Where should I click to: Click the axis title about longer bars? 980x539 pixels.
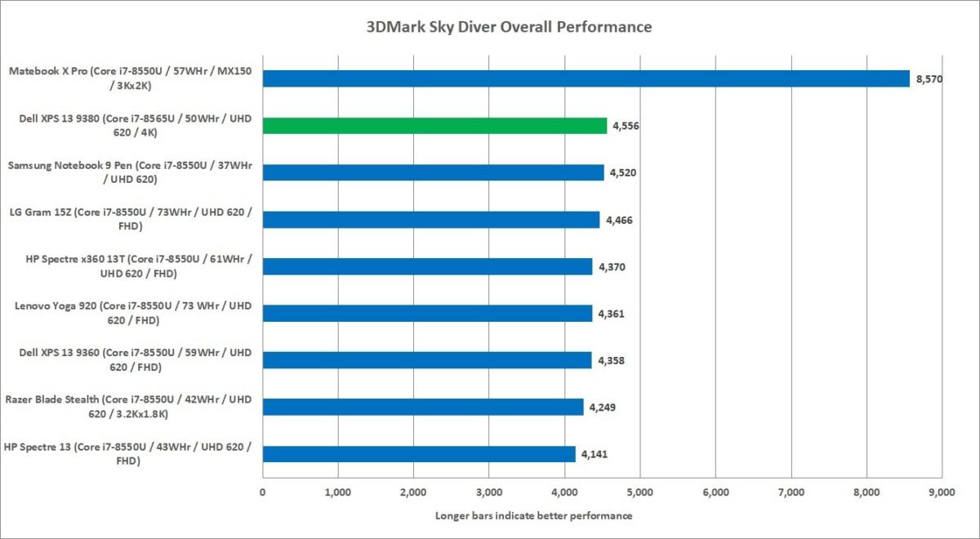pos(533,516)
